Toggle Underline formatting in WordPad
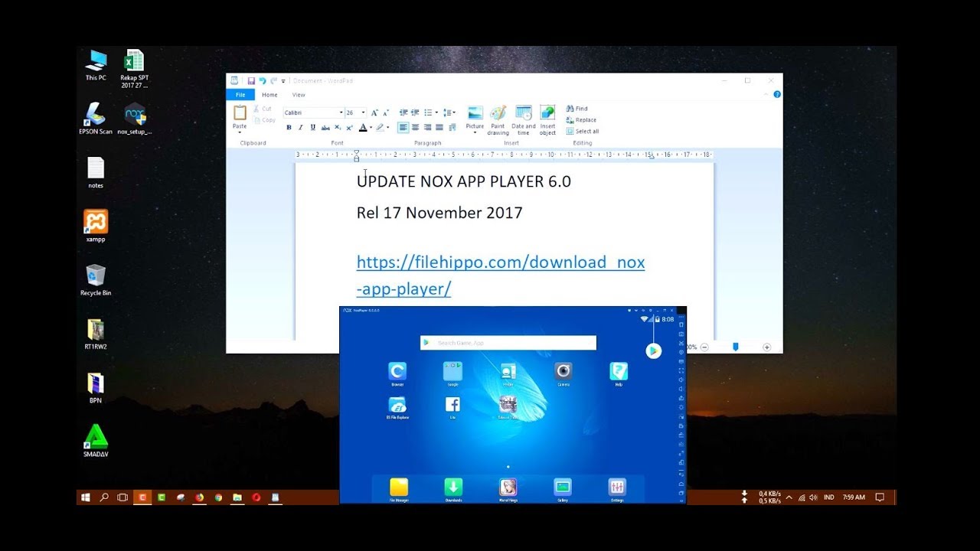Image resolution: width=980 pixels, height=551 pixels. point(312,128)
